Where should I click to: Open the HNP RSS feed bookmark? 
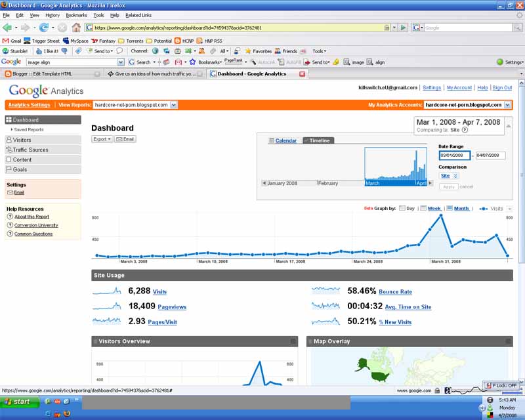(209, 41)
